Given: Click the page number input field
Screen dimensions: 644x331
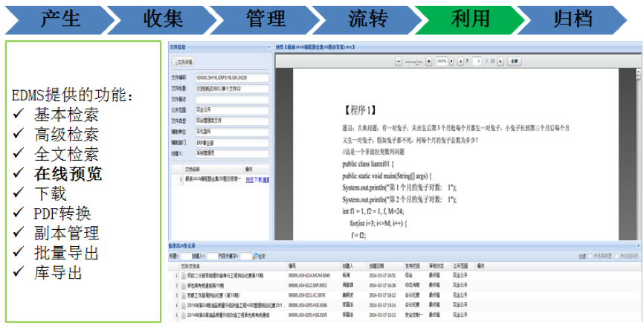Looking at the screenshot, I should (478, 61).
